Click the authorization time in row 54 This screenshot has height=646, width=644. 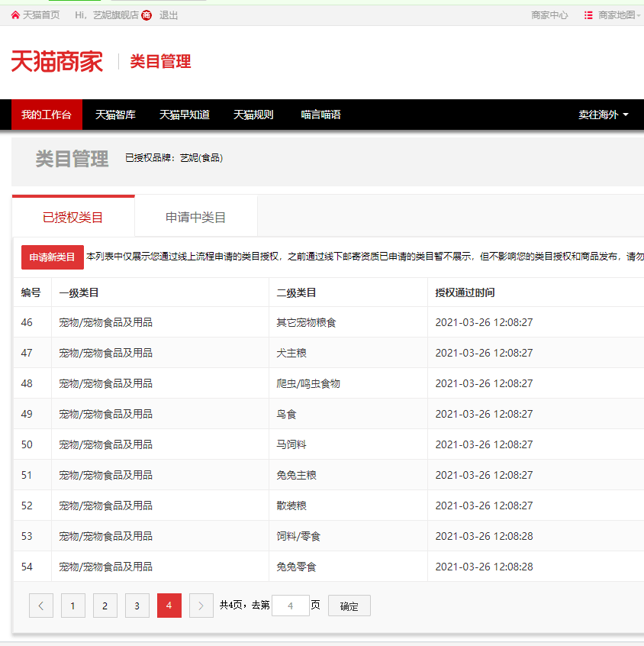tap(484, 567)
